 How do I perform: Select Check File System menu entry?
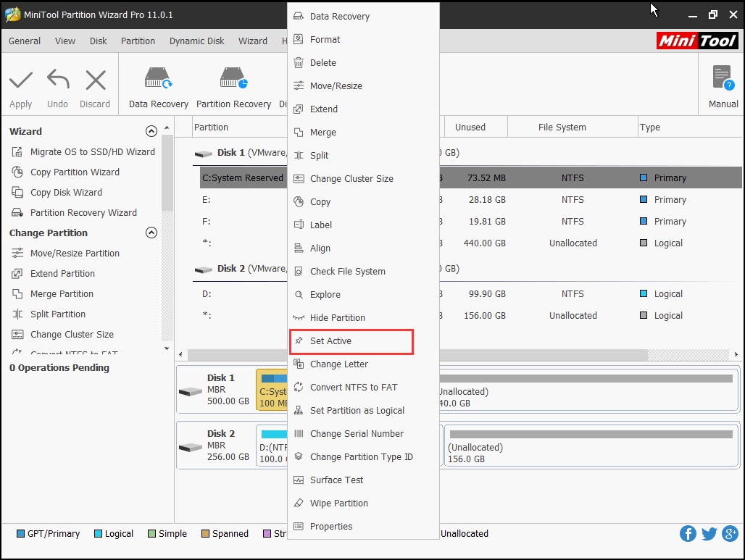(364, 271)
